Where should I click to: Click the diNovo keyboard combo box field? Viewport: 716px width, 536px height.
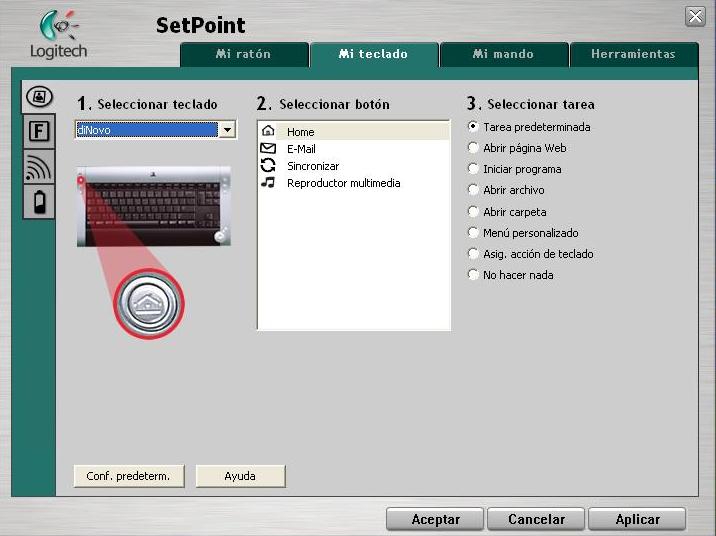pyautogui.click(x=146, y=130)
